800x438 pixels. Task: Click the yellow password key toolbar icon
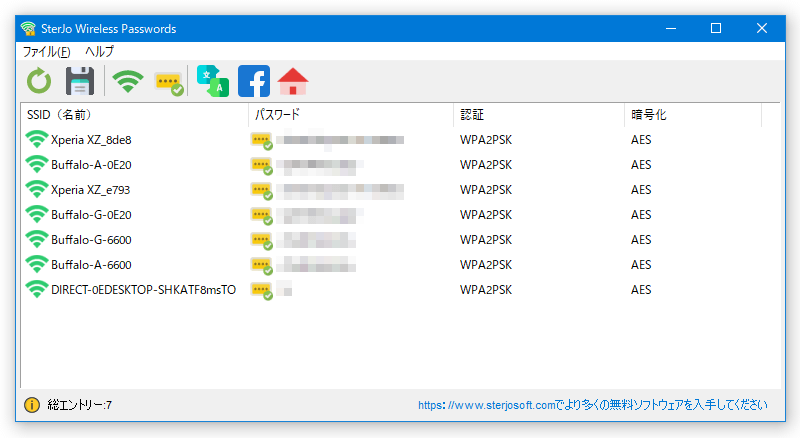[x=169, y=84]
